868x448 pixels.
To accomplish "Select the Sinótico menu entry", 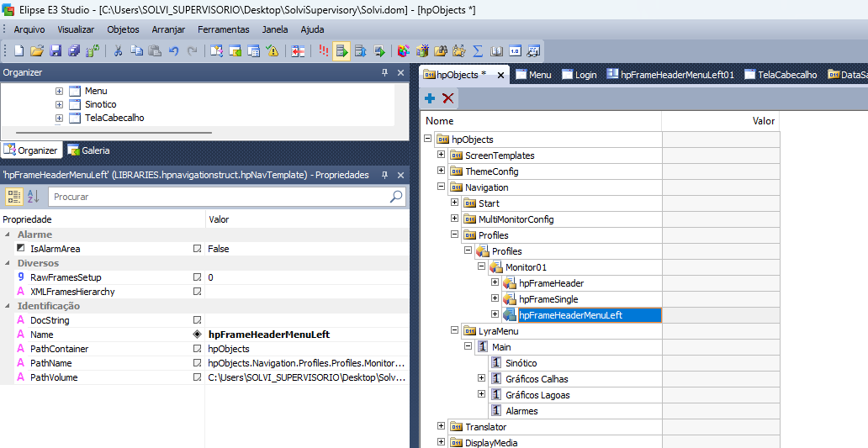I will click(521, 363).
